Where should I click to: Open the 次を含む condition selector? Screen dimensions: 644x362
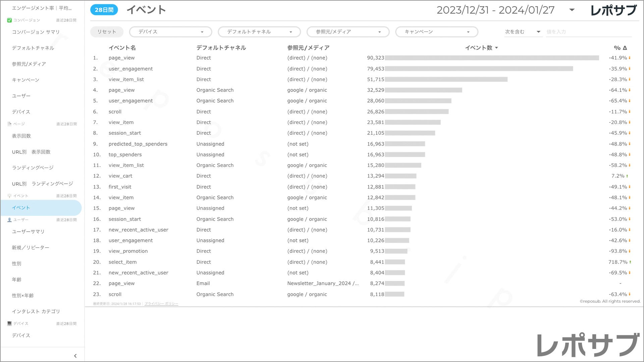point(523,32)
